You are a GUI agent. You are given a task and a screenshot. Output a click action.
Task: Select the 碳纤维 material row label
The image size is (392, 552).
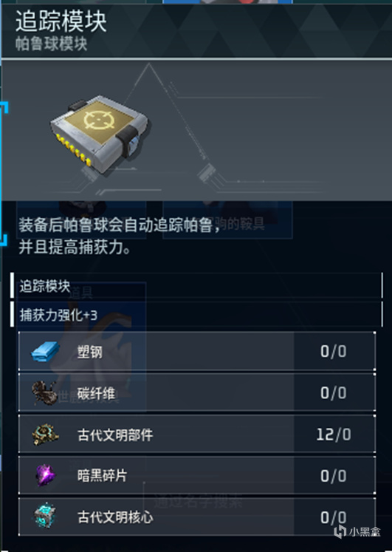pyautogui.click(x=96, y=393)
